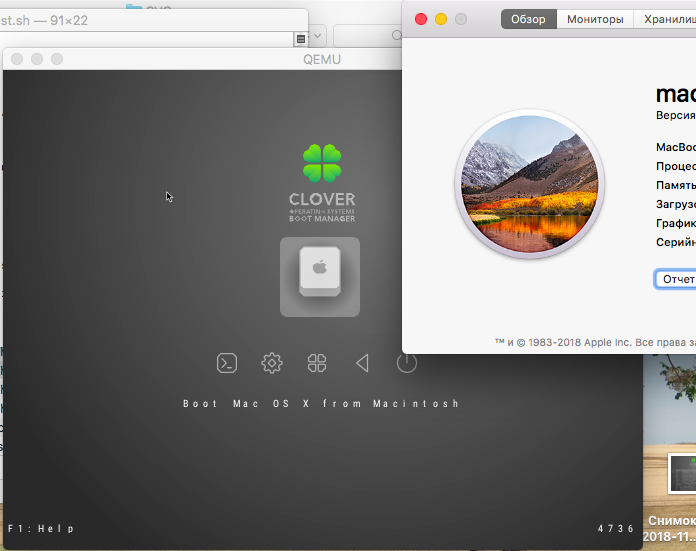Click the Clover restart triangle icon
Image resolution: width=696 pixels, height=551 pixels.
coord(362,363)
